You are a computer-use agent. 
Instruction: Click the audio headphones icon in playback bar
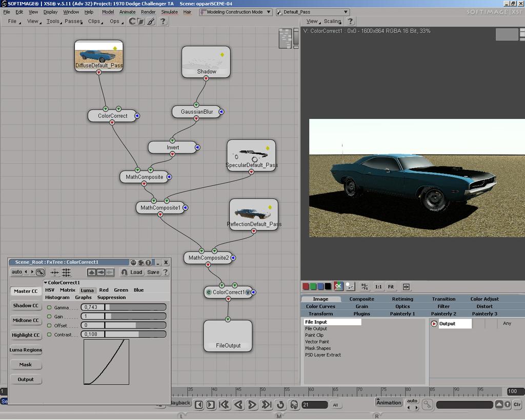tap(294, 405)
